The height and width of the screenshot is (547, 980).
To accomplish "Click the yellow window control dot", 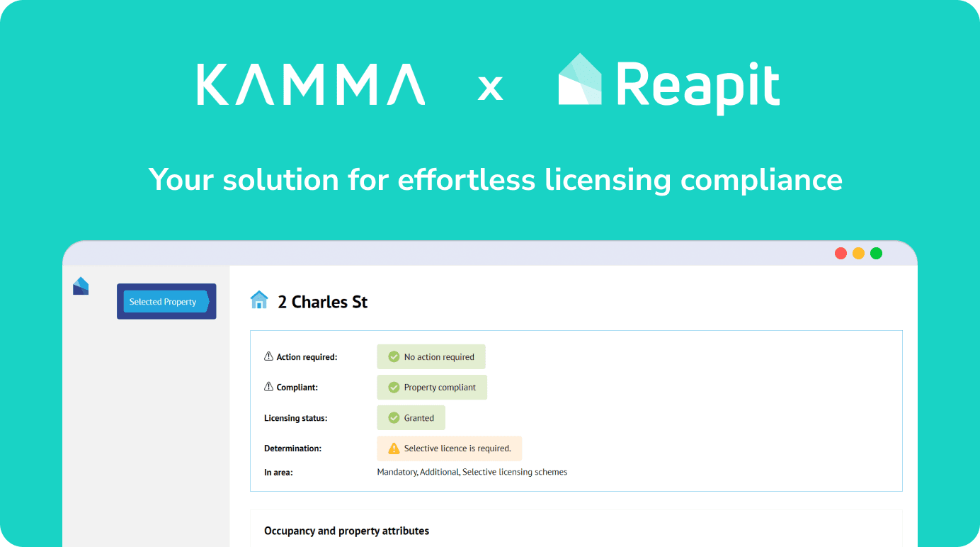I will pyautogui.click(x=859, y=254).
